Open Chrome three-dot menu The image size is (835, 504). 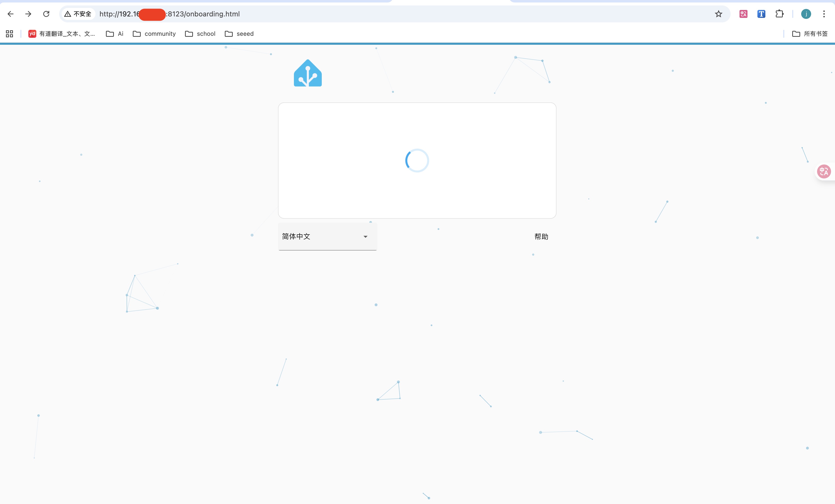824,14
